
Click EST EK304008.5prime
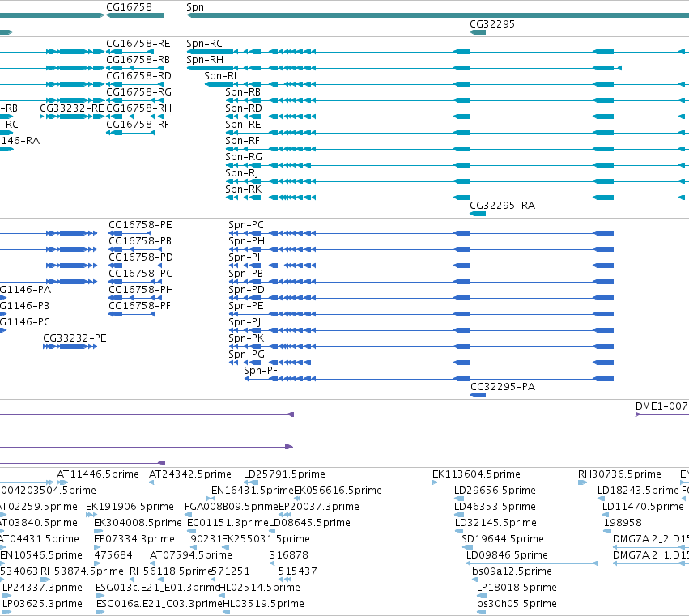click(138, 523)
